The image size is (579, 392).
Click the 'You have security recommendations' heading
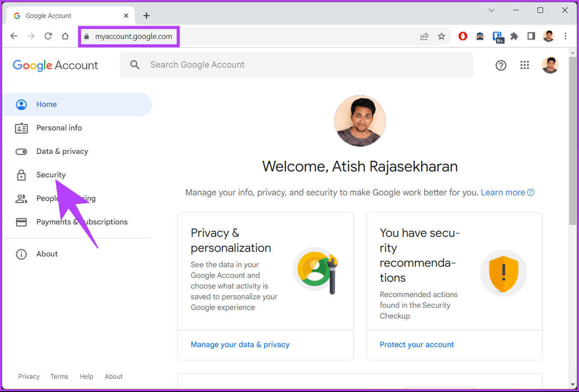(x=420, y=255)
